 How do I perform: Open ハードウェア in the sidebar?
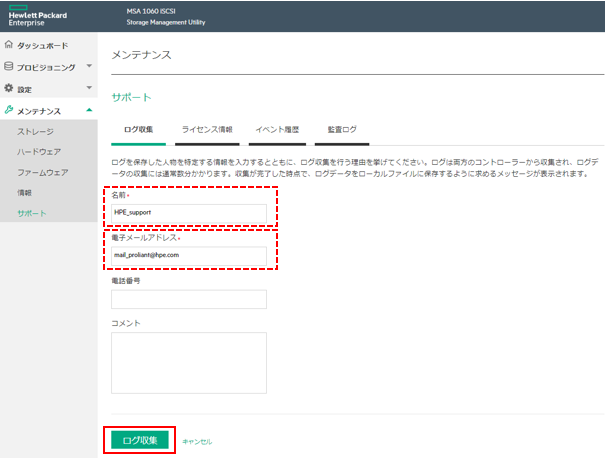[40, 152]
